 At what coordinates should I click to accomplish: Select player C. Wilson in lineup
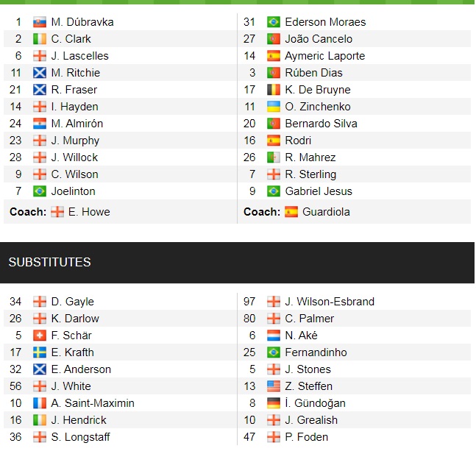click(x=74, y=174)
